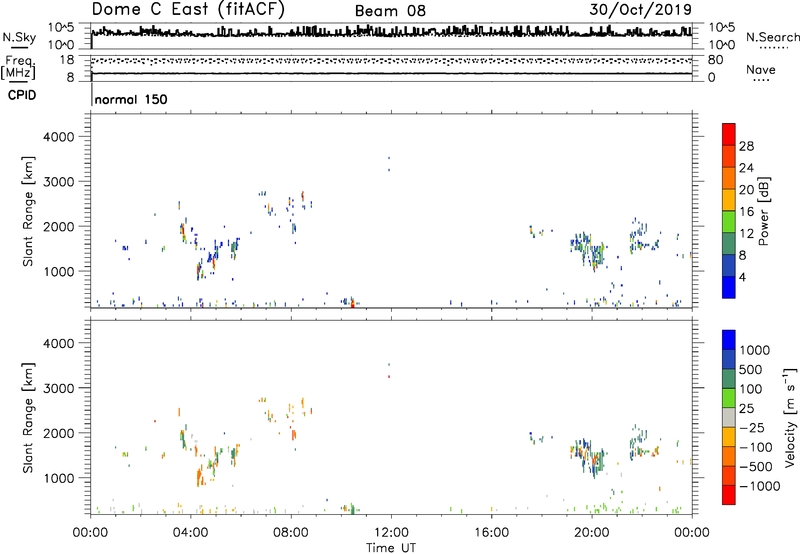Click the "500" tick on the Velocity colorbar
Viewport: 800px width, 554px height.
(750, 369)
